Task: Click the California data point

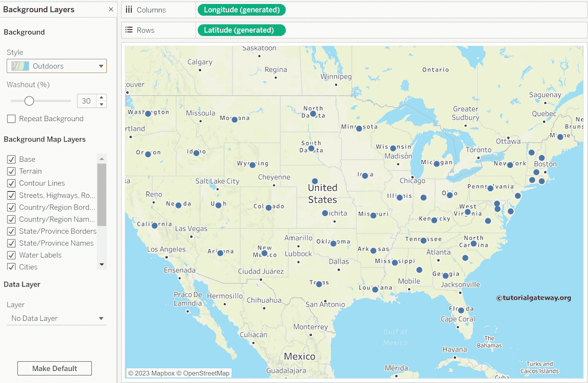Action: [x=154, y=226]
